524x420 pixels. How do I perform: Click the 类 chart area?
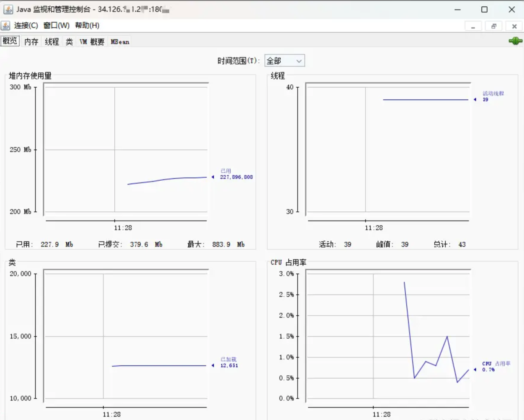coord(126,336)
